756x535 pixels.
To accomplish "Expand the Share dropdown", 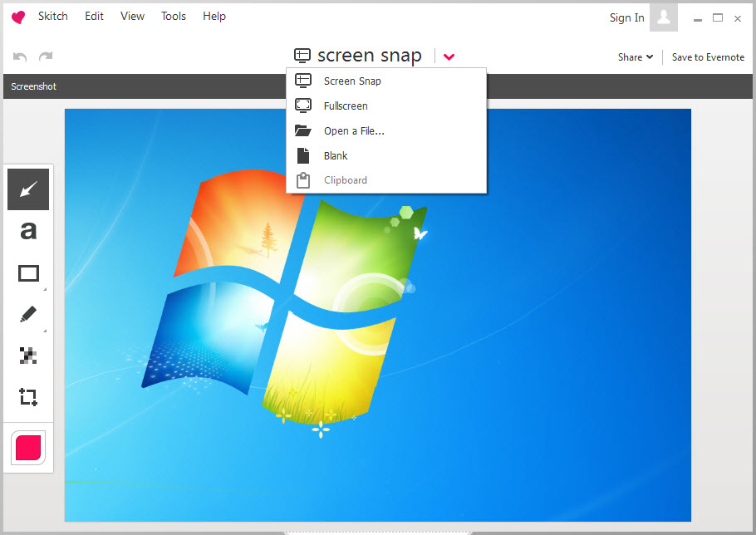I will click(636, 56).
